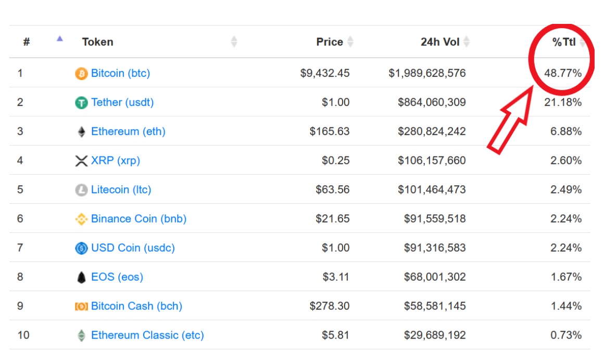Click the green Ethereum Classic icon
The image size is (605, 364).
click(x=81, y=336)
